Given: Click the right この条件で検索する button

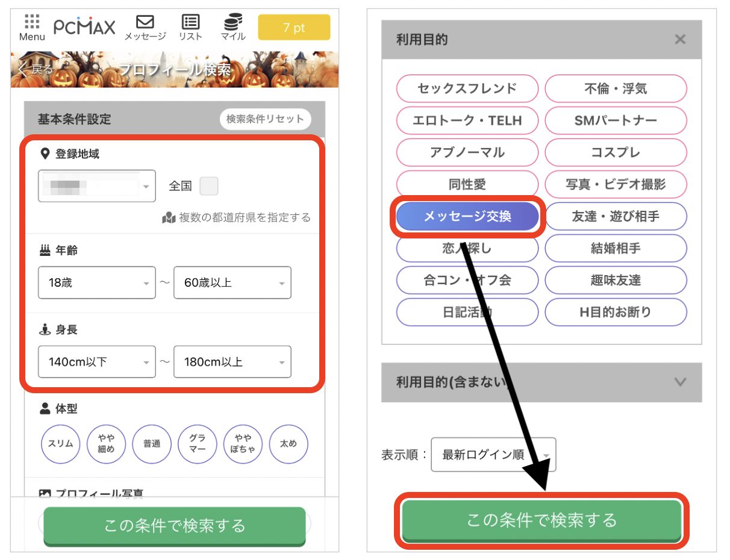Looking at the screenshot, I should point(541,520).
